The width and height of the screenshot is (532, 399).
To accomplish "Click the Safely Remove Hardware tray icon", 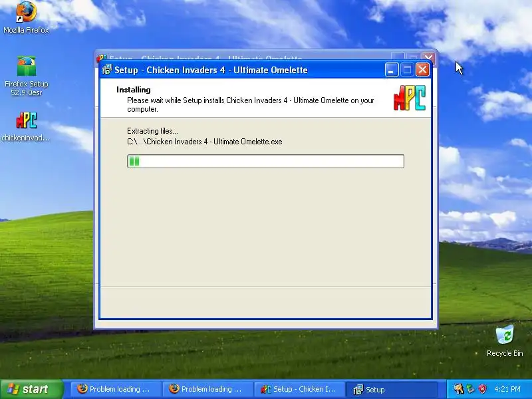I will 470,389.
